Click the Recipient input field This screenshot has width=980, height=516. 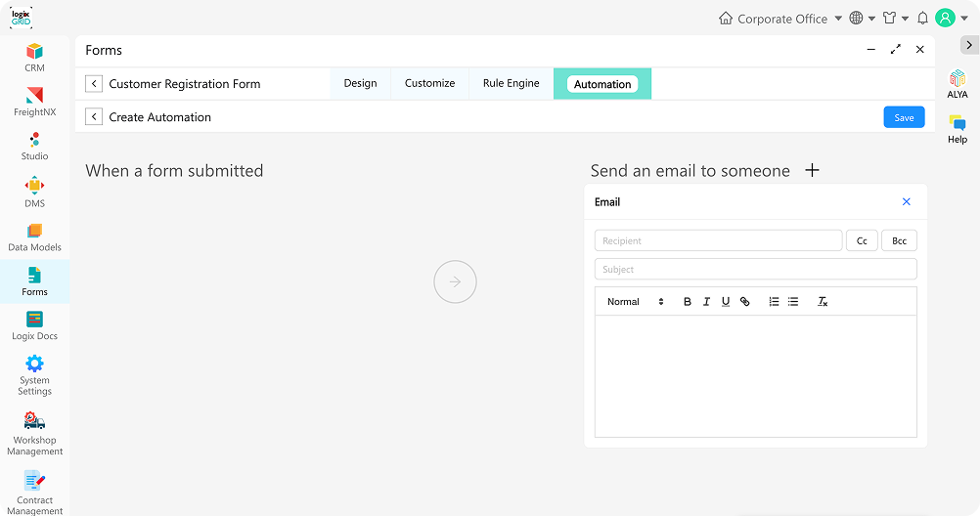(718, 240)
